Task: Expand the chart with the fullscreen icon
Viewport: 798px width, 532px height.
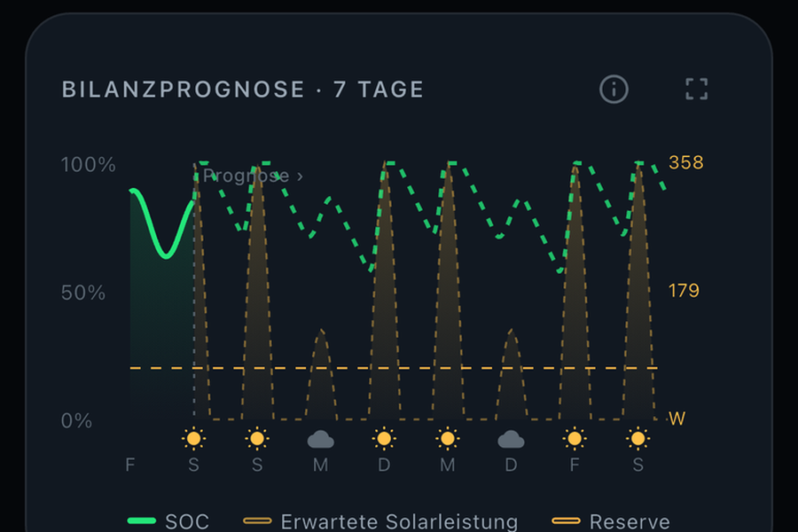Action: 696,89
